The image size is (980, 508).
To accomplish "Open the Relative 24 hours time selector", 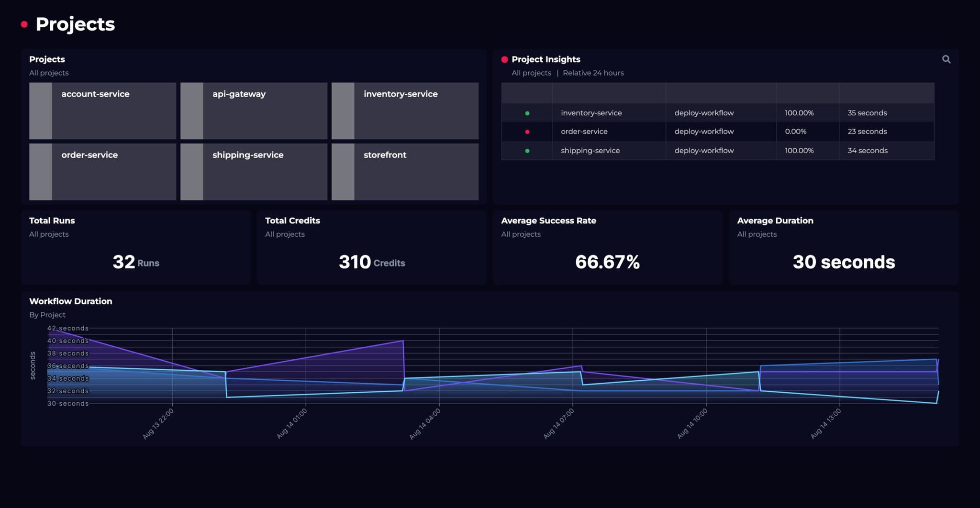I will tap(593, 73).
